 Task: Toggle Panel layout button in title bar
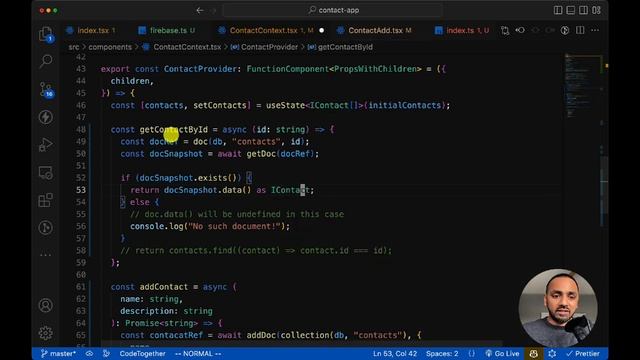coord(571,10)
